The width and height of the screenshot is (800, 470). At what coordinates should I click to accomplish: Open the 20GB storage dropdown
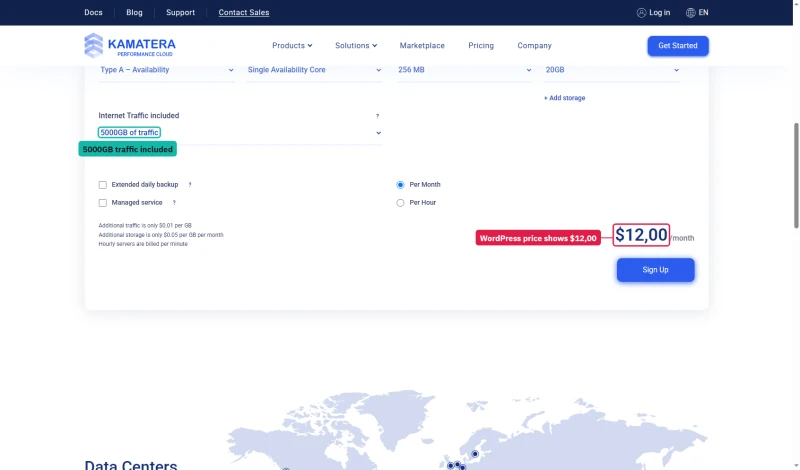(612, 70)
